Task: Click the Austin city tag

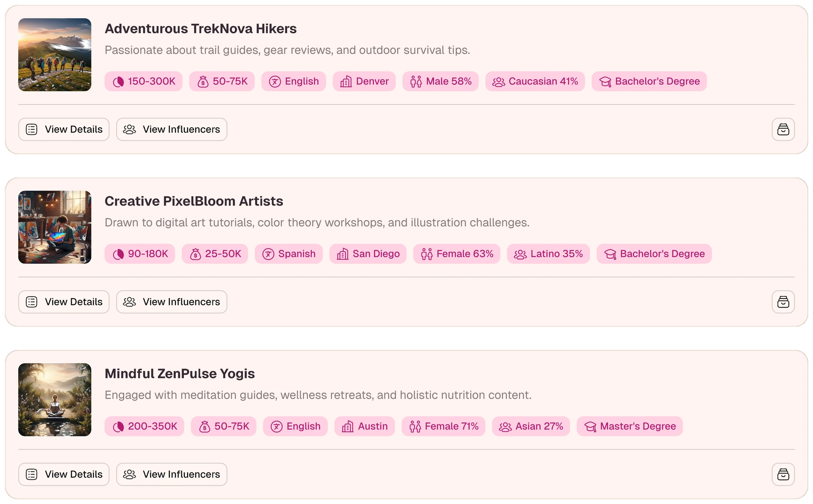Action: tap(364, 426)
